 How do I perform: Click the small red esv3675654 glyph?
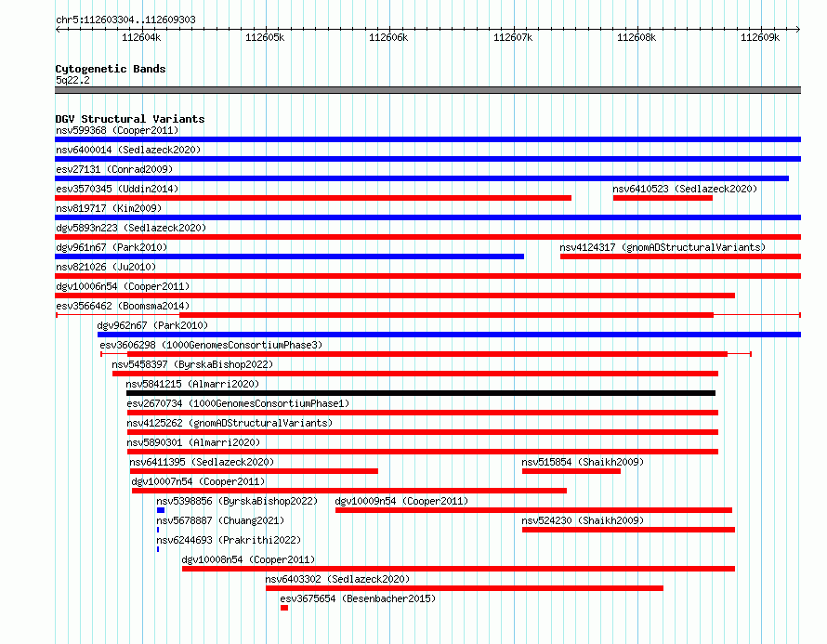click(284, 608)
